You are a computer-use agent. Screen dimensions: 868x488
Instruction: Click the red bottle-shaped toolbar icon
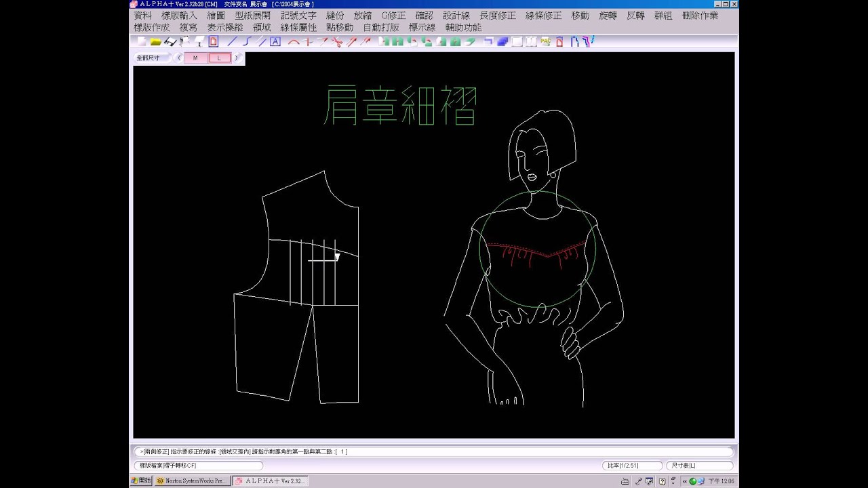click(559, 41)
